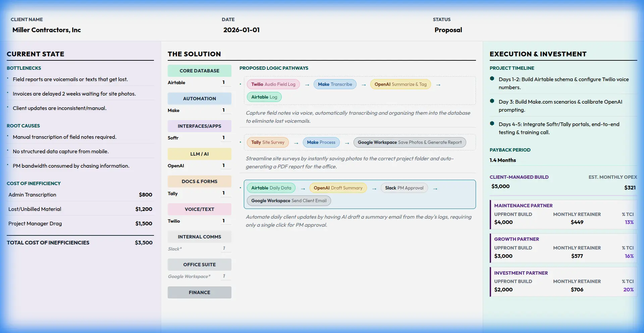Open the THE SOLUTION section header
Screen dimensions: 644x333
coord(194,54)
